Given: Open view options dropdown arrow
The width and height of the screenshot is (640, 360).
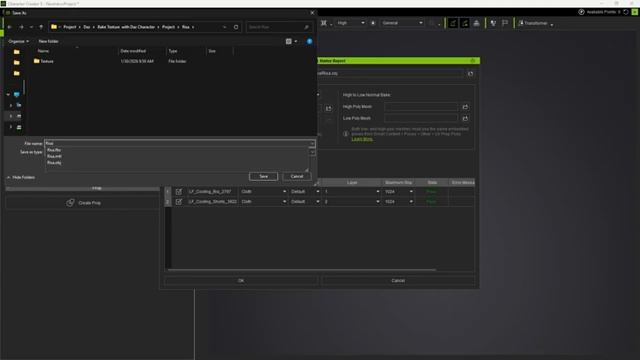Looking at the screenshot, I should click(x=296, y=41).
